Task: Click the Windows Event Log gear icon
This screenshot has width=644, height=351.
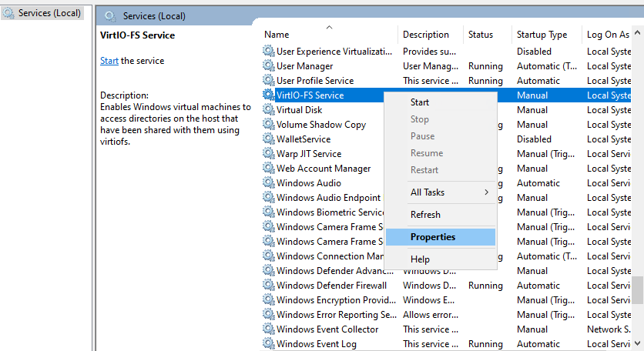Action: (268, 344)
